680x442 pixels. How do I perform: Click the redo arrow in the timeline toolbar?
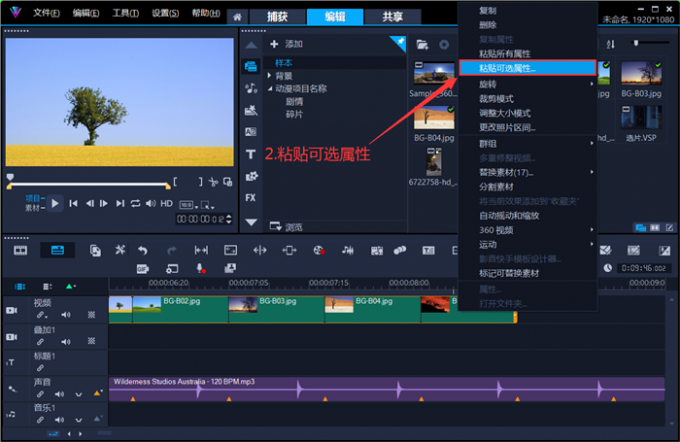(x=172, y=250)
